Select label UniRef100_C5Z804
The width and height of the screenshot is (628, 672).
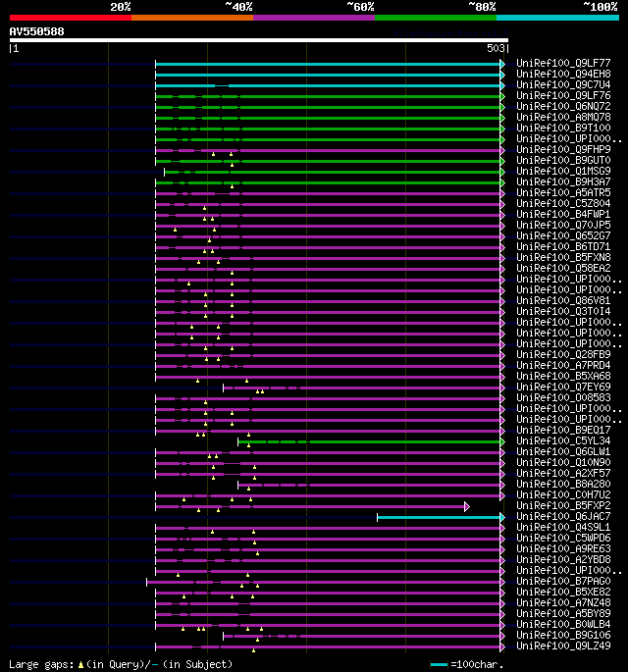point(563,204)
